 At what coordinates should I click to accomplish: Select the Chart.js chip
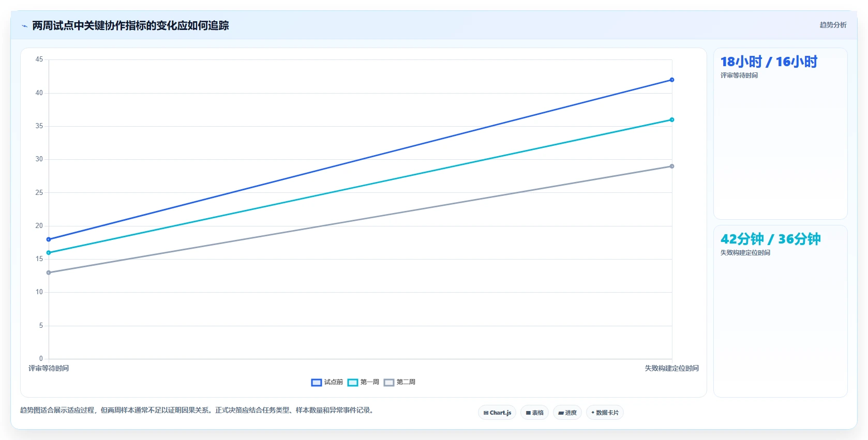(497, 413)
